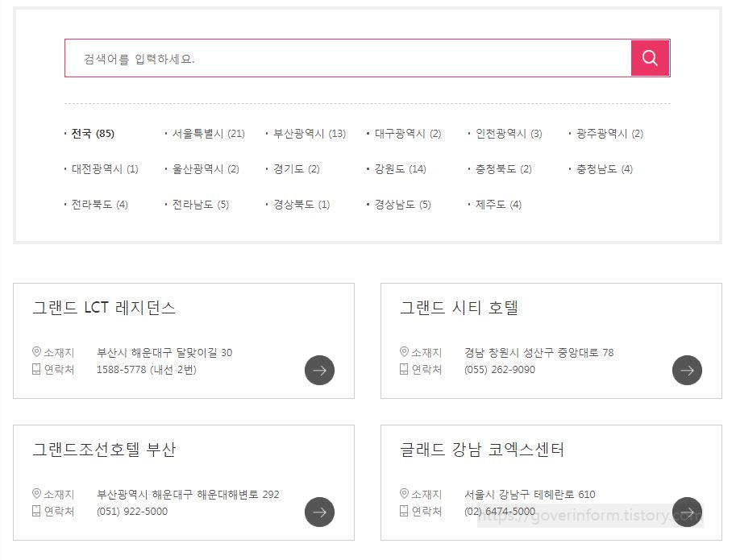Click phone icon in 그랜드조선호텔 부산 card
The image size is (736, 560).
pos(36,511)
